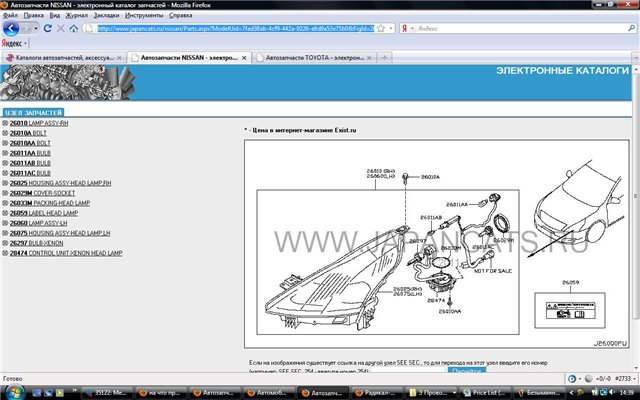Image resolution: width=640 pixels, height=400 pixels.
Task: Reload the page with the refresh icon
Action: (x=48, y=29)
